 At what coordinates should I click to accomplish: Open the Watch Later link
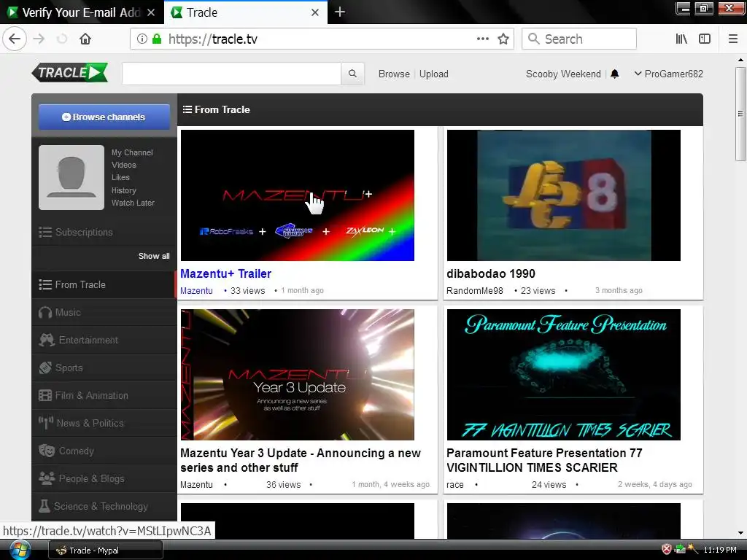tap(133, 203)
